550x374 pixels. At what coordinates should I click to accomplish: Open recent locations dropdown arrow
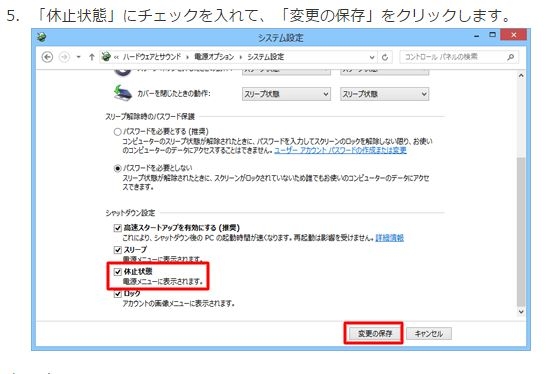click(79, 57)
